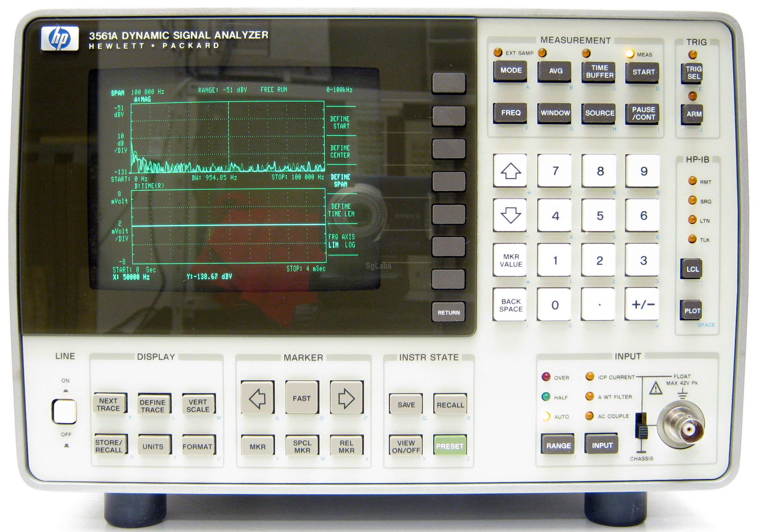Image resolution: width=758 pixels, height=532 pixels.
Task: Push the MKR VALUE key
Action: 510,260
